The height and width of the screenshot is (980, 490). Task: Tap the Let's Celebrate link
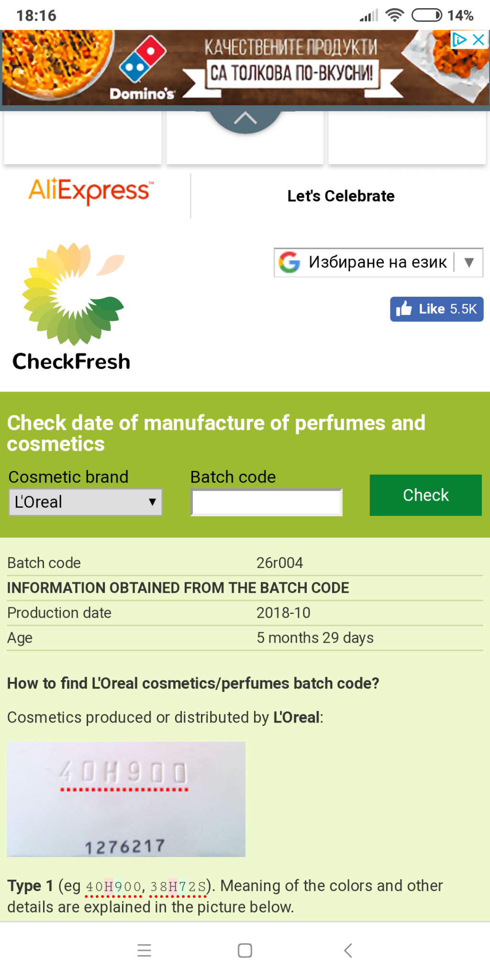tap(341, 196)
